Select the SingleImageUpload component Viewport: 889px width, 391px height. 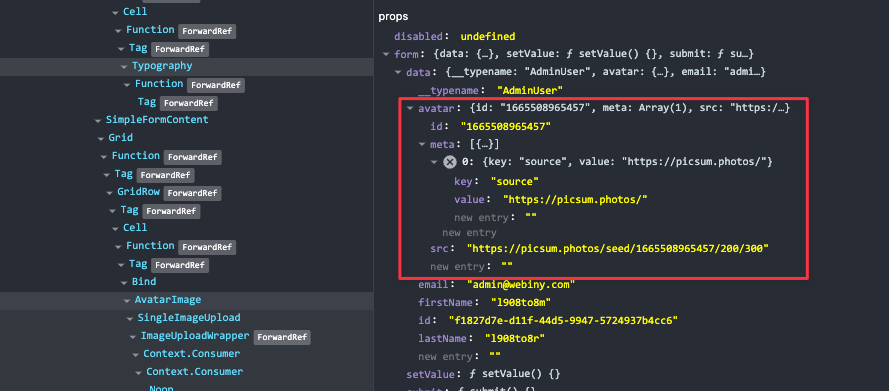(189, 318)
